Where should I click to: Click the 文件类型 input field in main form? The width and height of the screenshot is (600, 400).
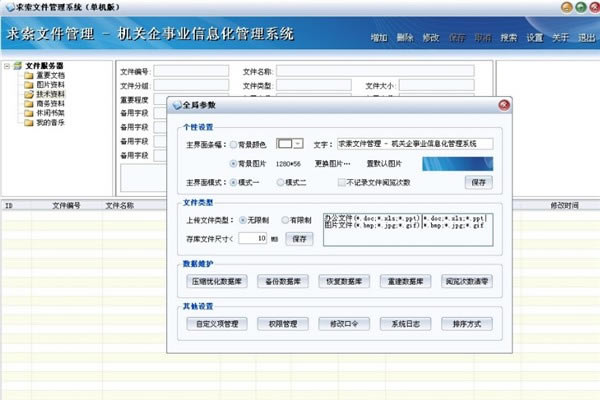click(314, 85)
